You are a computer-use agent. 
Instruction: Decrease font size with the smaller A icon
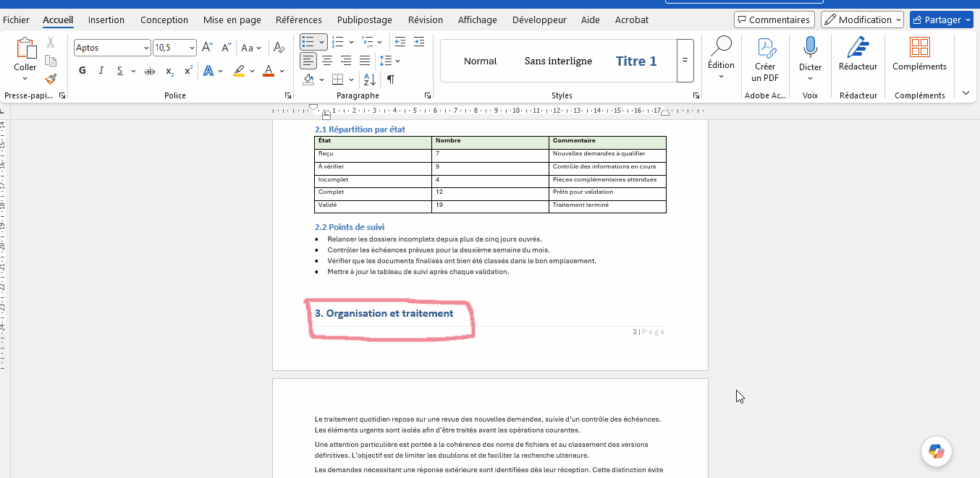click(226, 48)
